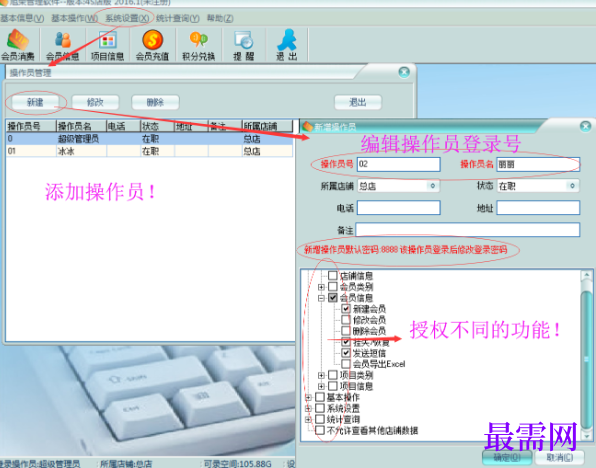Click permission tree scrollbar thumb

pyautogui.click(x=586, y=359)
